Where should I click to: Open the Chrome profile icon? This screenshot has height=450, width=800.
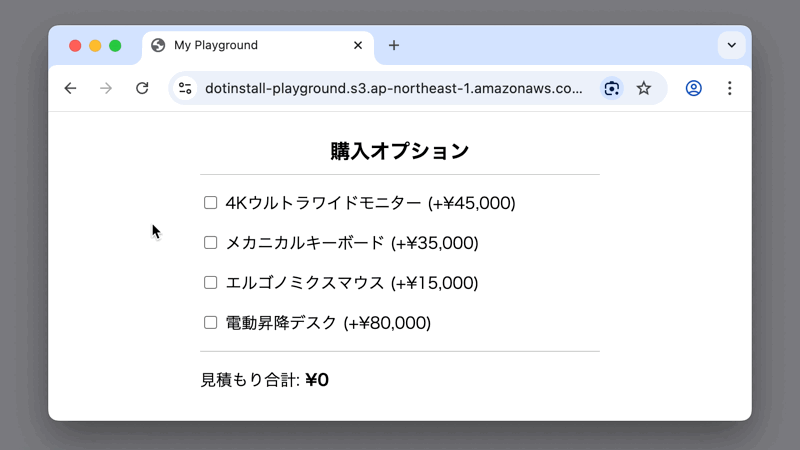coord(693,88)
